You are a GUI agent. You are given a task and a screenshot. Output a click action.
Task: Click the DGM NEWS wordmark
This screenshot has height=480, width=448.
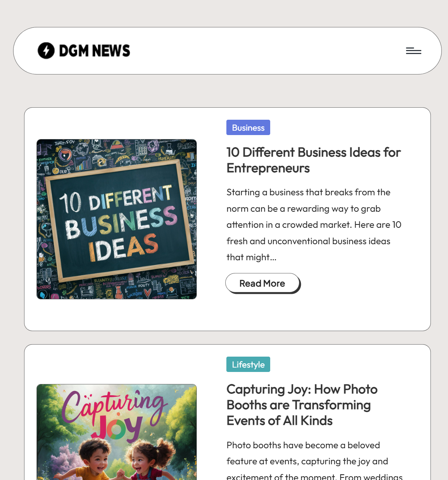coord(95,51)
